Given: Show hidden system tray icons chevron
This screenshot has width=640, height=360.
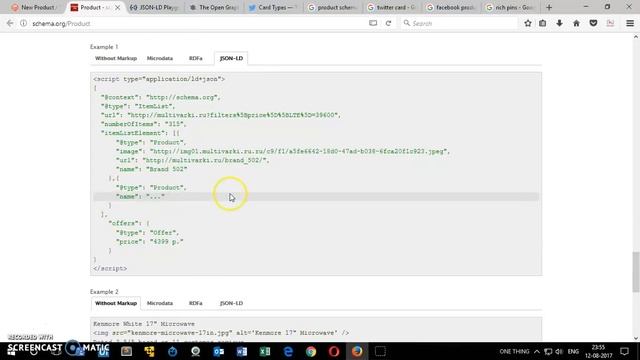Looking at the screenshot, I should pyautogui.click(x=537, y=351).
